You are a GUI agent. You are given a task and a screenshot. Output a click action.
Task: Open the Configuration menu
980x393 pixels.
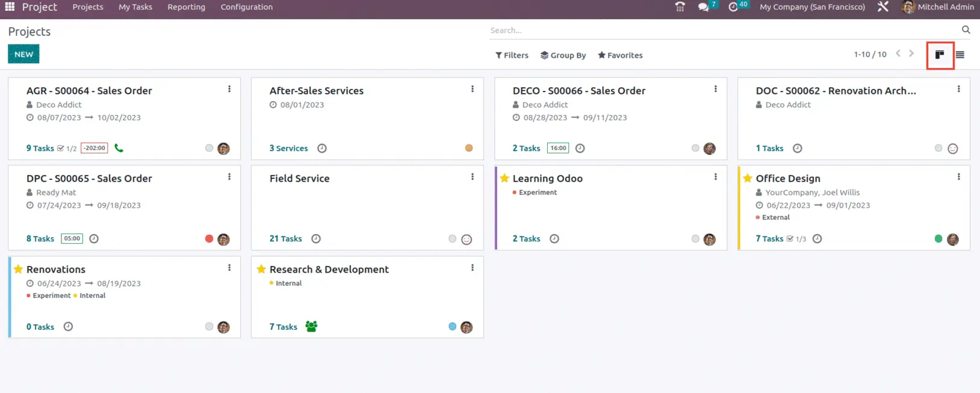point(246,7)
